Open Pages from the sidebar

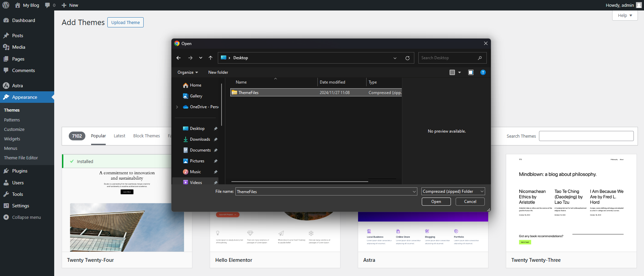click(18, 59)
